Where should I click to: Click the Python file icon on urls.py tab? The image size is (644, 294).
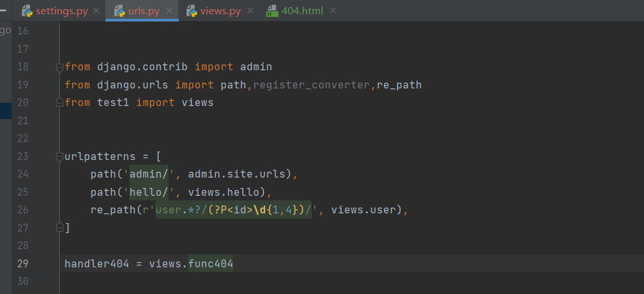(x=120, y=11)
